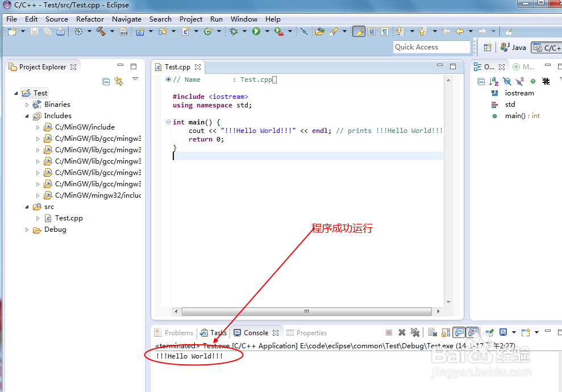Viewport: 562px width, 392px height.
Task: Open the Refactor menu
Action: (90, 19)
